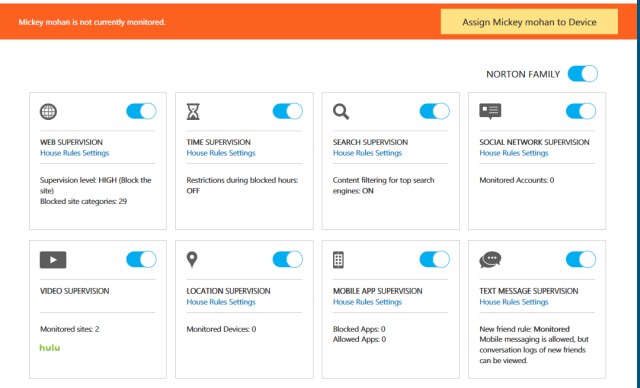Toggle Text Message Supervision switch

(x=581, y=259)
